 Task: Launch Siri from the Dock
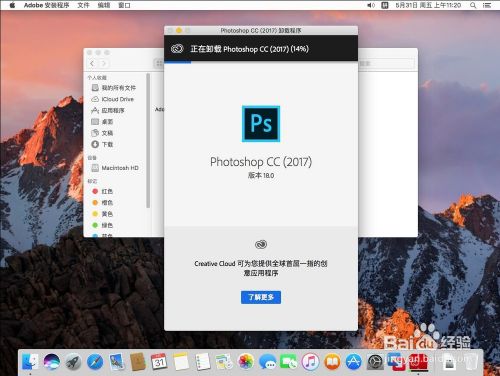pyautogui.click(x=52, y=362)
